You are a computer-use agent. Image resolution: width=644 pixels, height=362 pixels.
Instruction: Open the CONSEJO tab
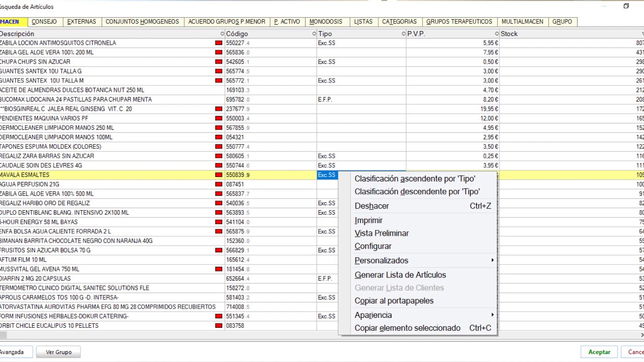(44, 22)
